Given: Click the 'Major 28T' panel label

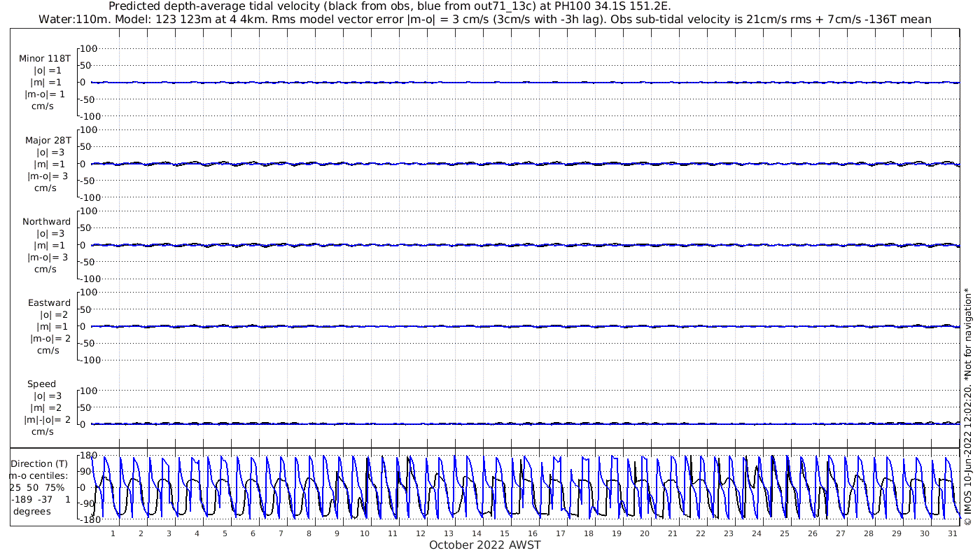Looking at the screenshot, I should [48, 140].
